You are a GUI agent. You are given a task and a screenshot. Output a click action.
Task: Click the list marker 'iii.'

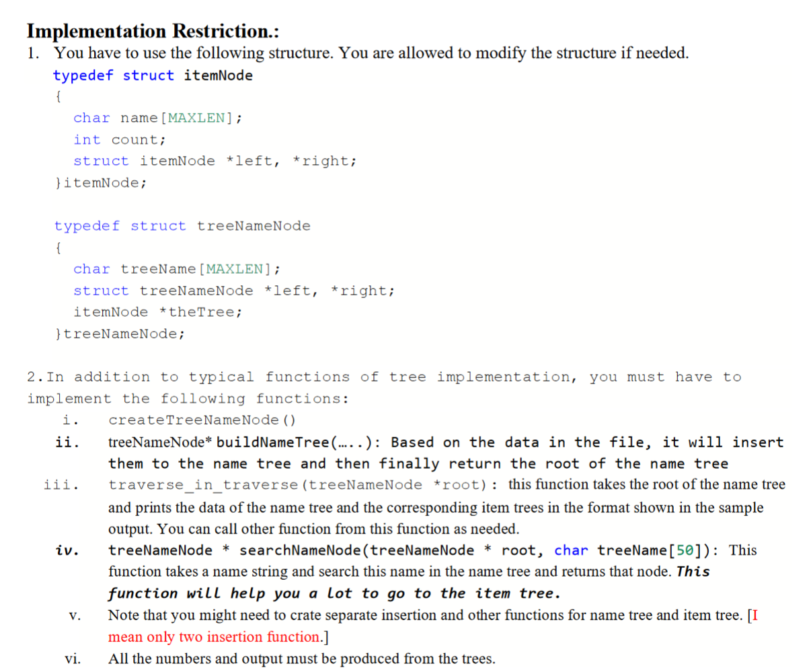(x=61, y=485)
